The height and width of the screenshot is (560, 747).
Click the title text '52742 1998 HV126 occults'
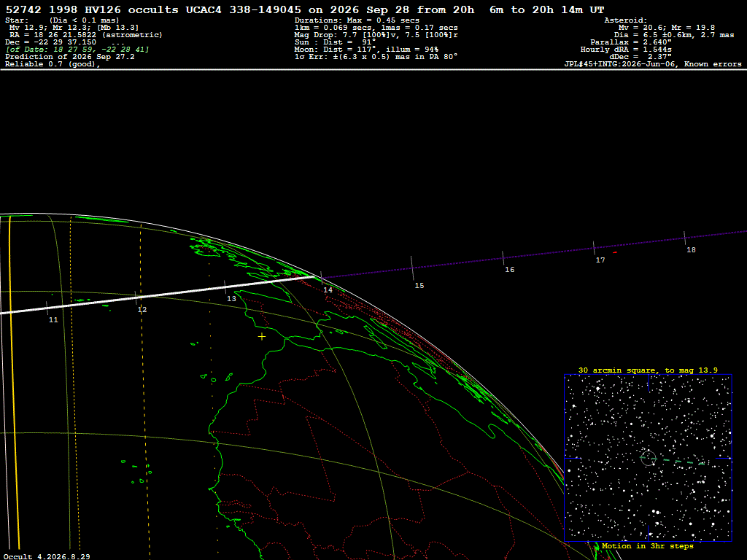[92, 10]
